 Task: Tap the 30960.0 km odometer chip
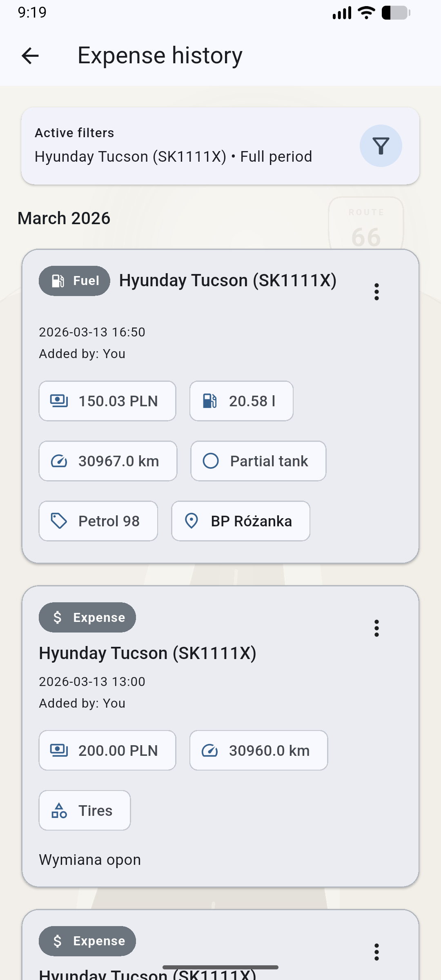258,751
